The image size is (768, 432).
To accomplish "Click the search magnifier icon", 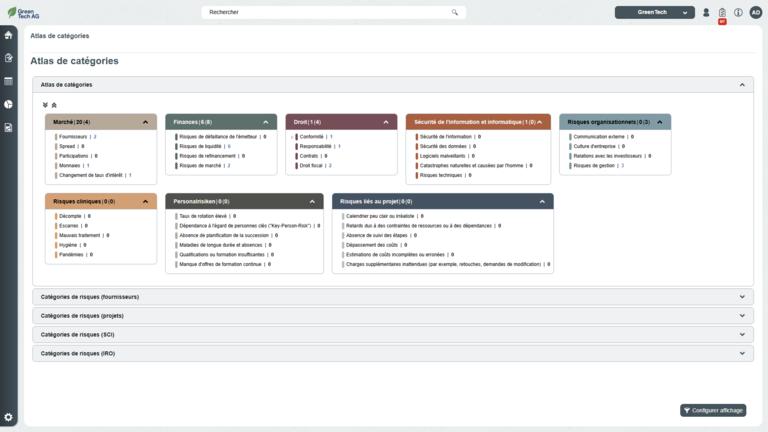I will (x=455, y=13).
